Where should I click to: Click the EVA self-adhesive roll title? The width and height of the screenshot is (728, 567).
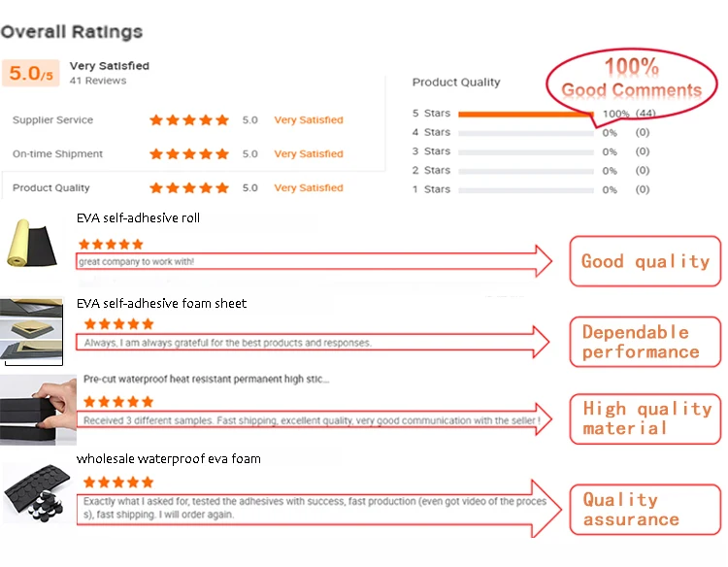(x=139, y=217)
